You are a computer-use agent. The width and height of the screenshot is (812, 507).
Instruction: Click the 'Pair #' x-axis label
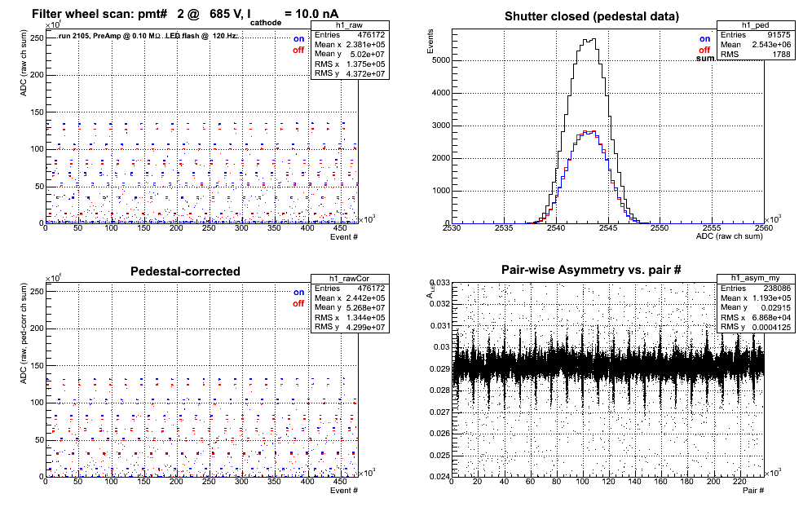753,491
